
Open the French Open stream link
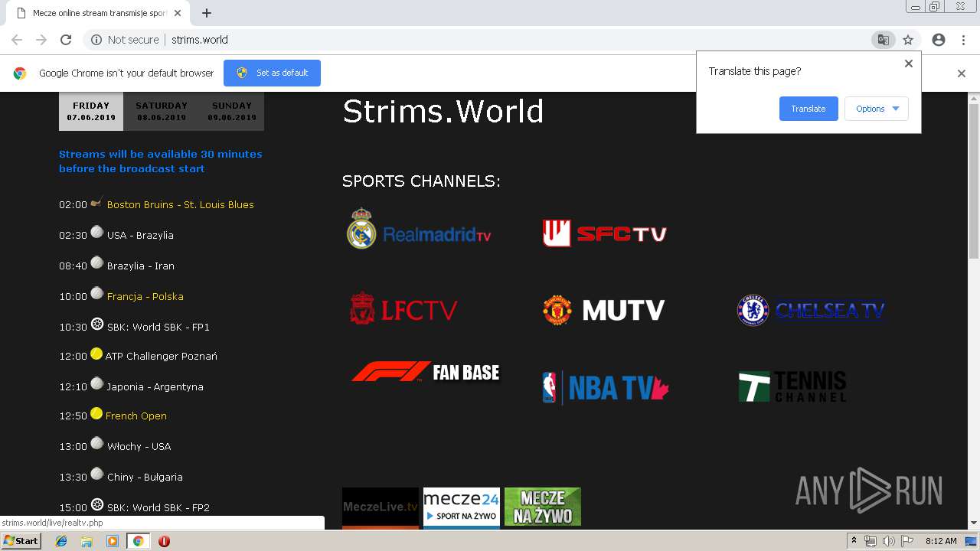coord(136,416)
